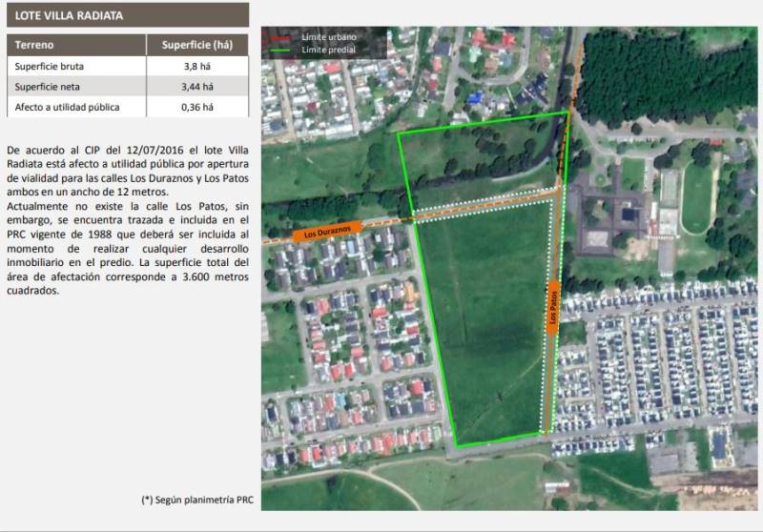Click the Superficie neta row label
Viewport: 763px width, 532px height.
tap(47, 87)
